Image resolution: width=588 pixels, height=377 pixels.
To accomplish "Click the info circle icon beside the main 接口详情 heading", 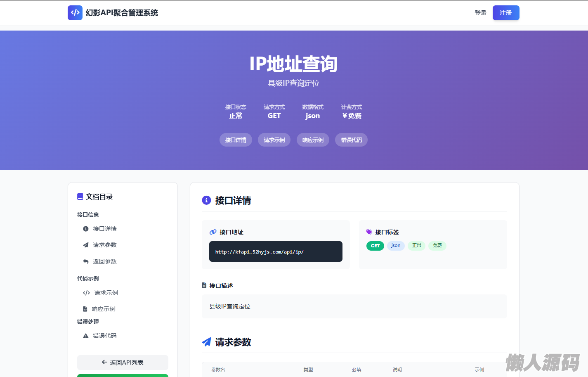I will [206, 200].
